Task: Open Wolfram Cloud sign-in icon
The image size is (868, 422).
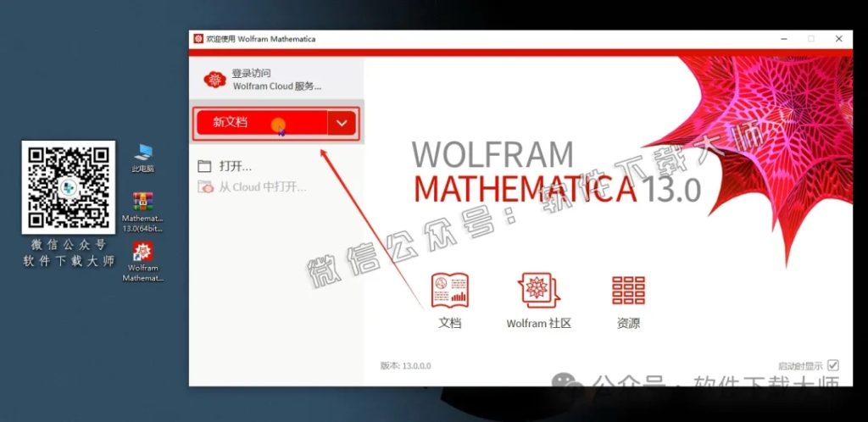Action: tap(214, 80)
